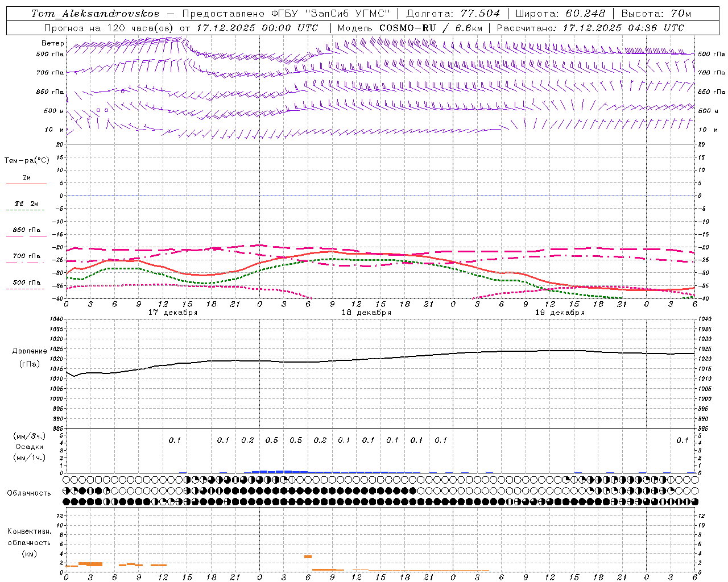Click the black pressure curve line

pyautogui.click(x=380, y=359)
